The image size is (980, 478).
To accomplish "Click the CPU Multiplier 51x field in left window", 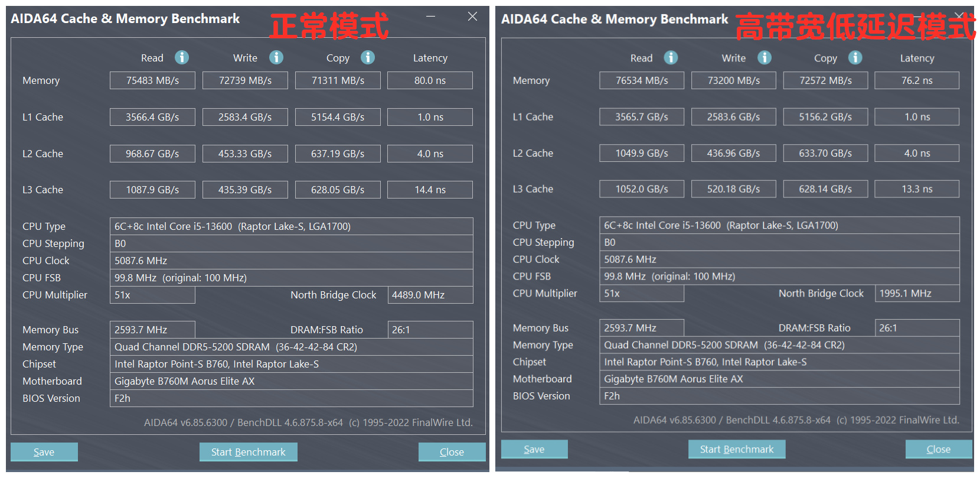I will (x=152, y=295).
